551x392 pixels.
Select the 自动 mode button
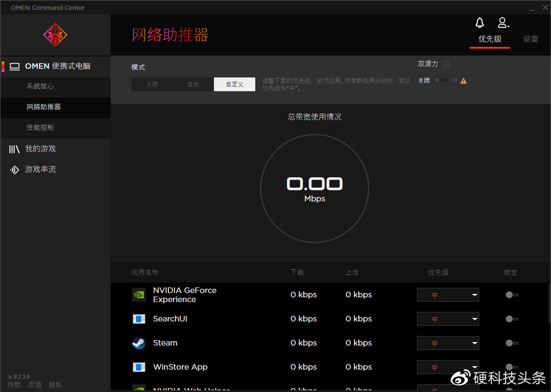click(193, 84)
